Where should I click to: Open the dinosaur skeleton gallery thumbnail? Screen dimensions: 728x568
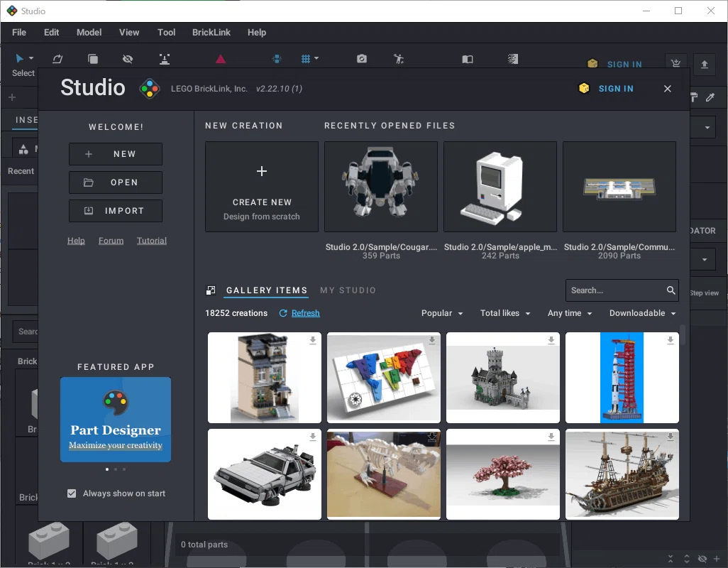tap(383, 474)
